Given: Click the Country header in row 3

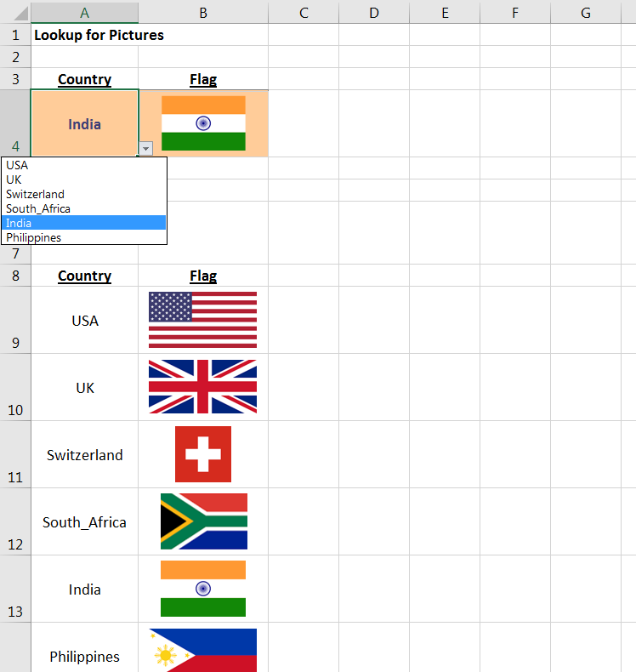Looking at the screenshot, I should pyautogui.click(x=84, y=79).
